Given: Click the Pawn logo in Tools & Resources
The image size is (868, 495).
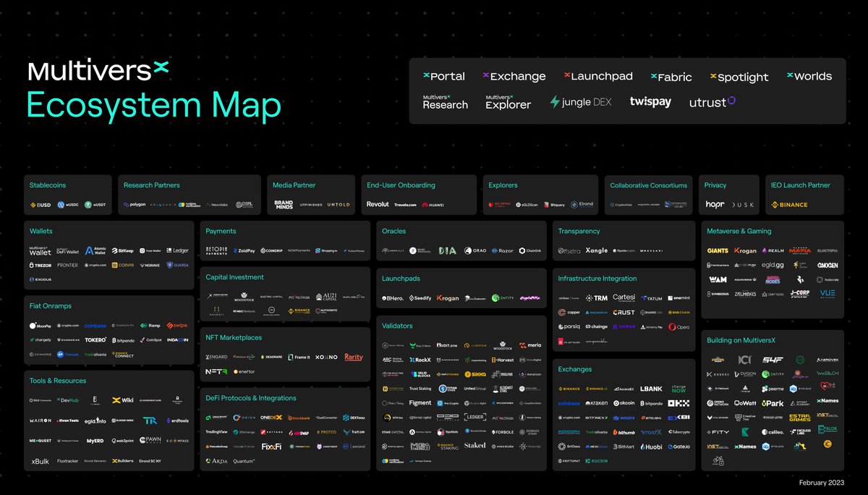Looking at the screenshot, I should 150,440.
